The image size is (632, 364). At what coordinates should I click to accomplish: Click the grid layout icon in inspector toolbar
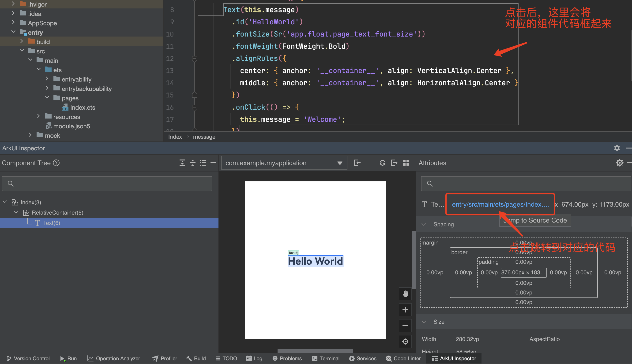tap(406, 163)
